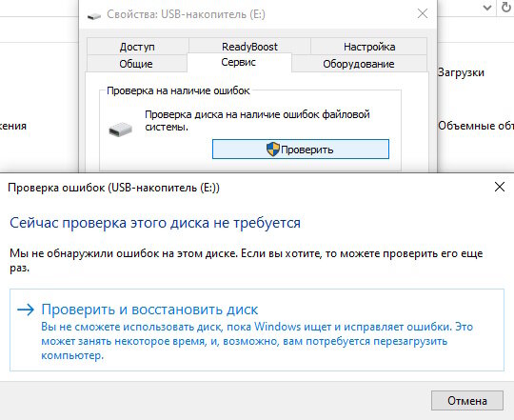Close the error checking dialog
Viewport: 514px width, 420px height.
click(500, 187)
